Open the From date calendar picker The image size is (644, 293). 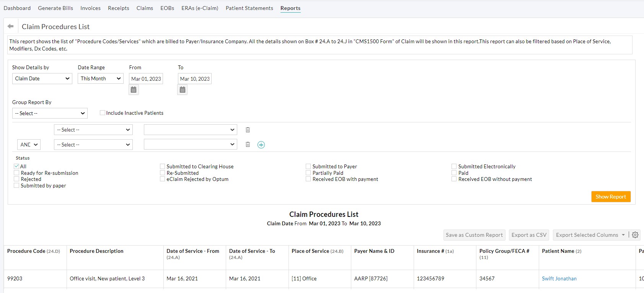click(x=134, y=90)
